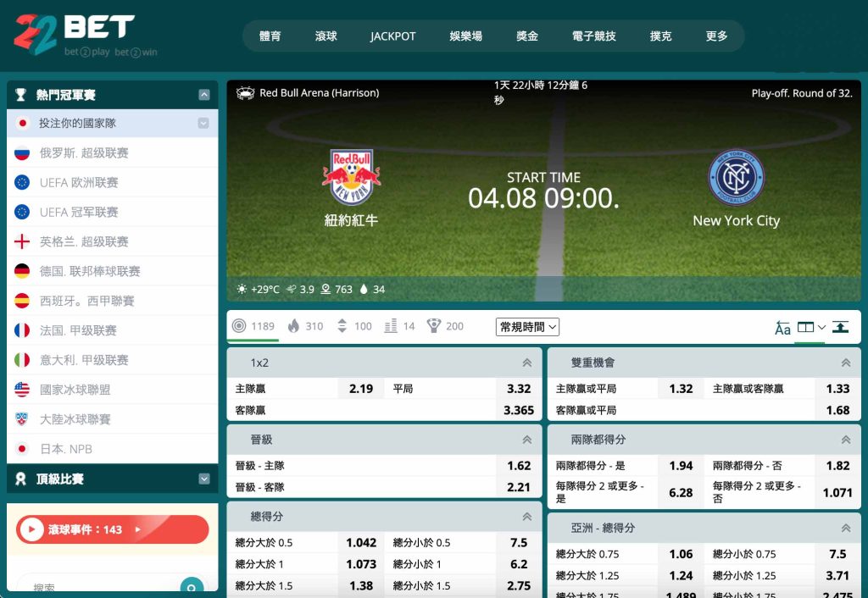This screenshot has height=598, width=868.
Task: Collapse the 1x2 market section
Action: [527, 363]
